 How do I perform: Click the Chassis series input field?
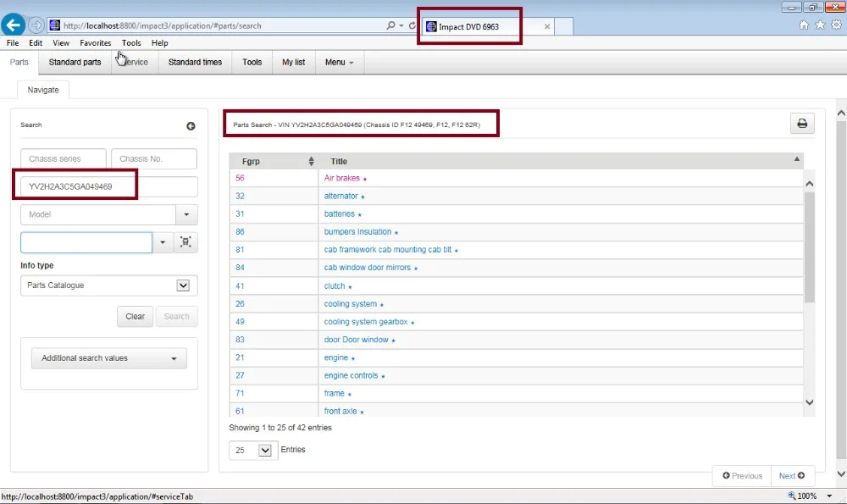coord(64,158)
